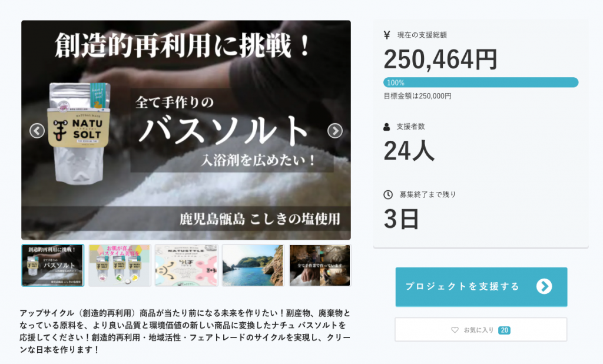The width and height of the screenshot is (603, 364).
Task: Click the supporter person icon
Action: point(386,127)
